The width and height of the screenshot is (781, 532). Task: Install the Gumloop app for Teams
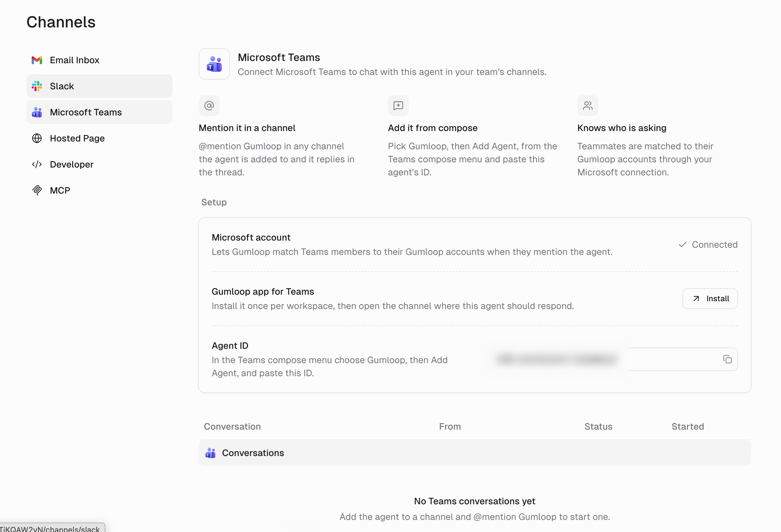[x=710, y=299]
